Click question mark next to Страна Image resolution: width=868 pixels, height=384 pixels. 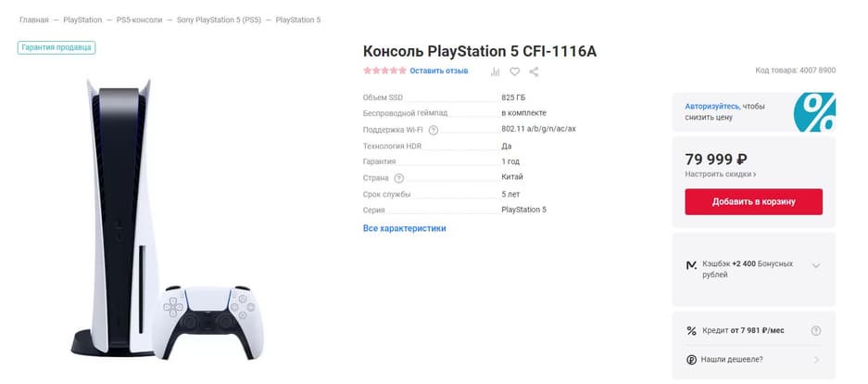[x=399, y=178]
